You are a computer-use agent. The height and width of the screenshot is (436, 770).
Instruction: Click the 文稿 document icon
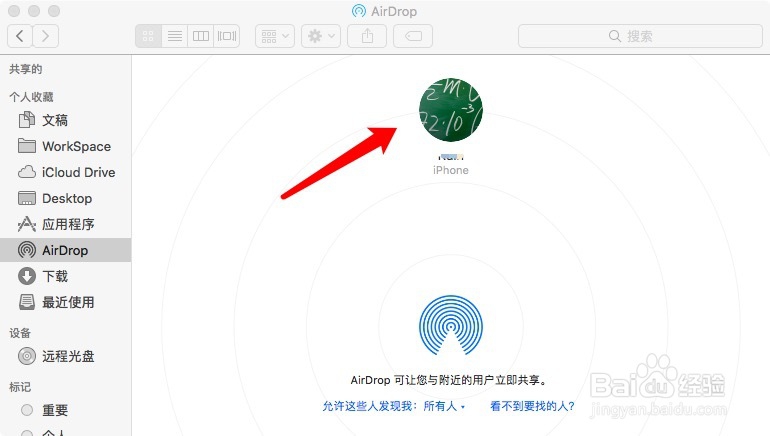point(27,120)
